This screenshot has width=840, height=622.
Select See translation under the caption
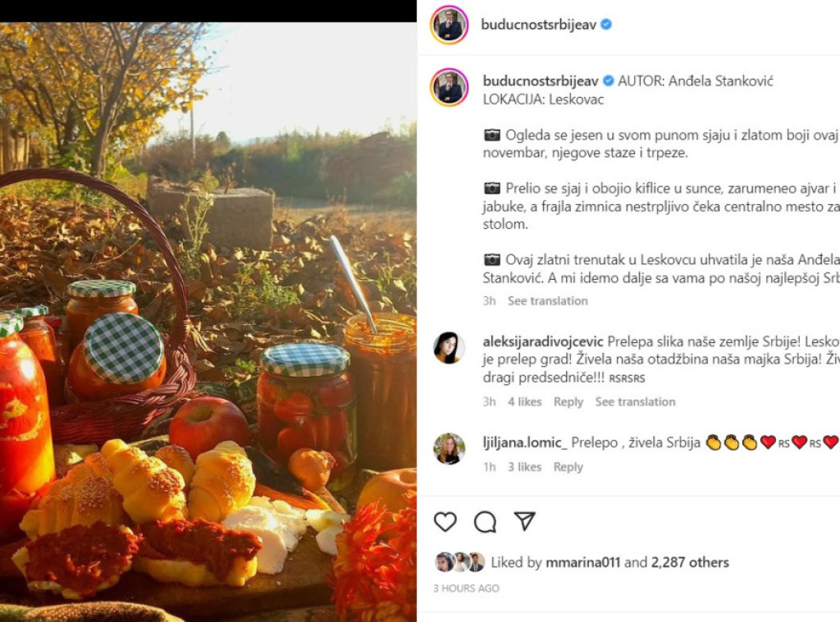[547, 300]
